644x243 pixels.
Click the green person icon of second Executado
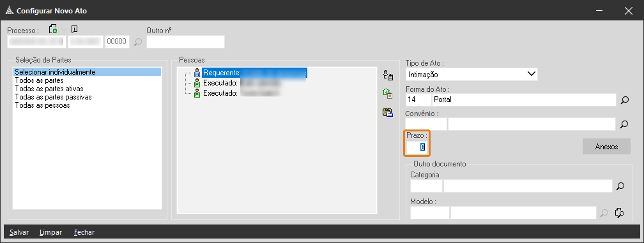pos(197,93)
